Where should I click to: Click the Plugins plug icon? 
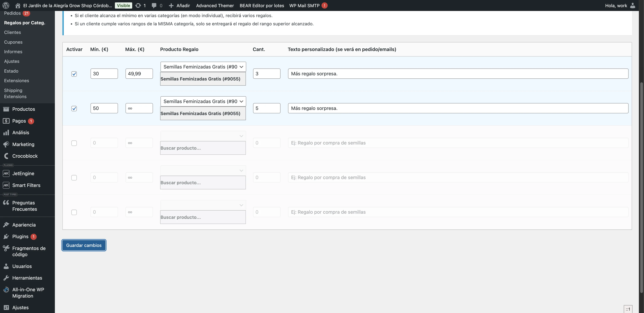tap(6, 237)
